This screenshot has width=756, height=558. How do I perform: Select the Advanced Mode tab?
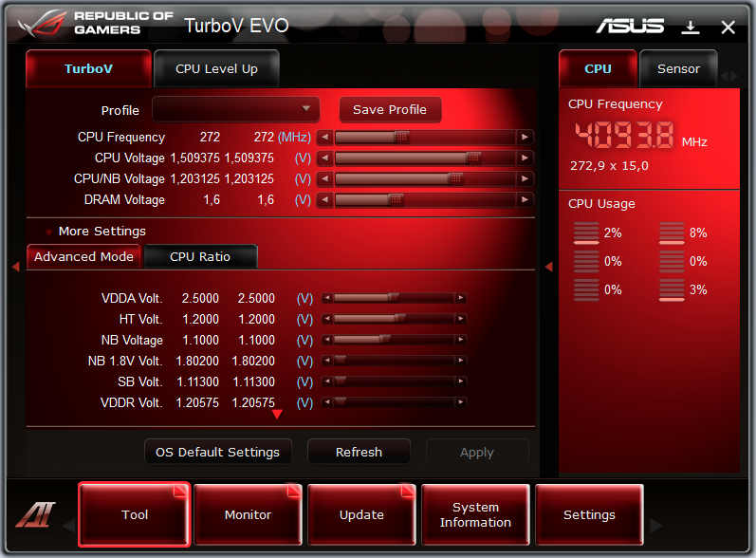click(x=83, y=256)
